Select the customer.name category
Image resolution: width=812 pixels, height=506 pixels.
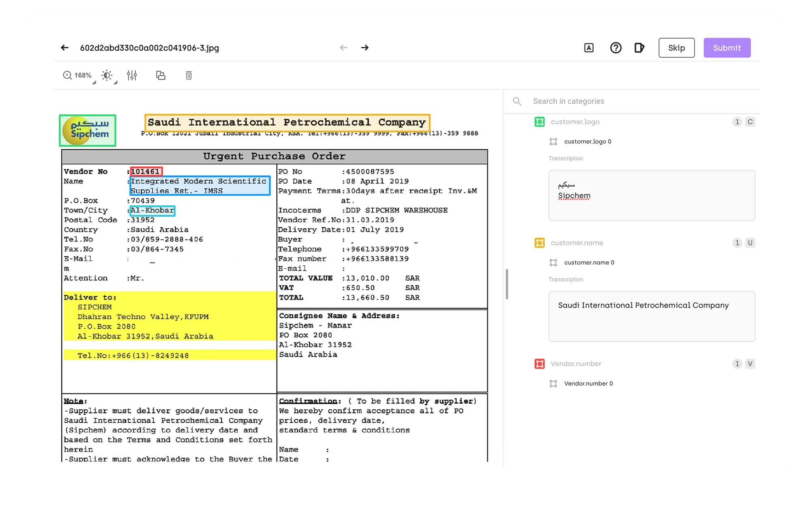577,243
